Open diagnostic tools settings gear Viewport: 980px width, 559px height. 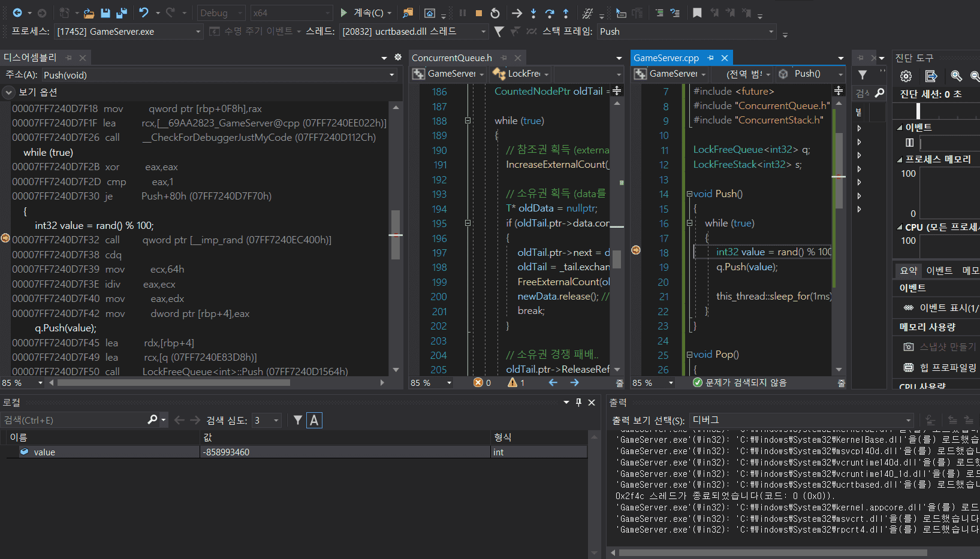[906, 76]
